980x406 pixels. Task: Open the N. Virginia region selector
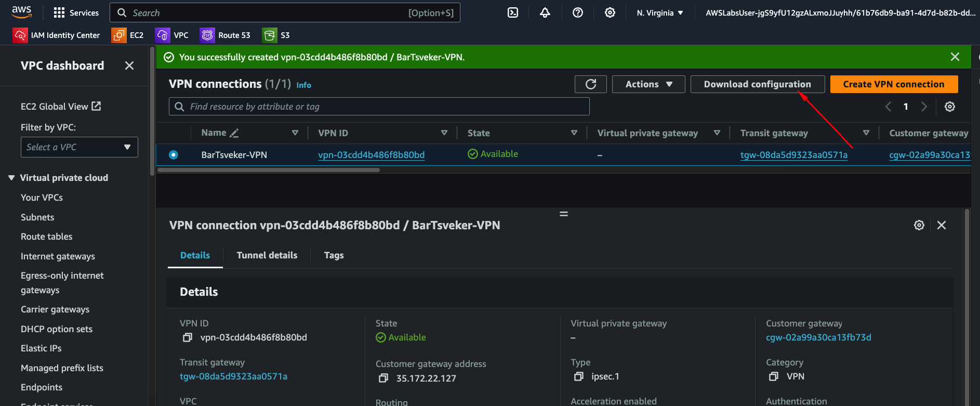660,13
